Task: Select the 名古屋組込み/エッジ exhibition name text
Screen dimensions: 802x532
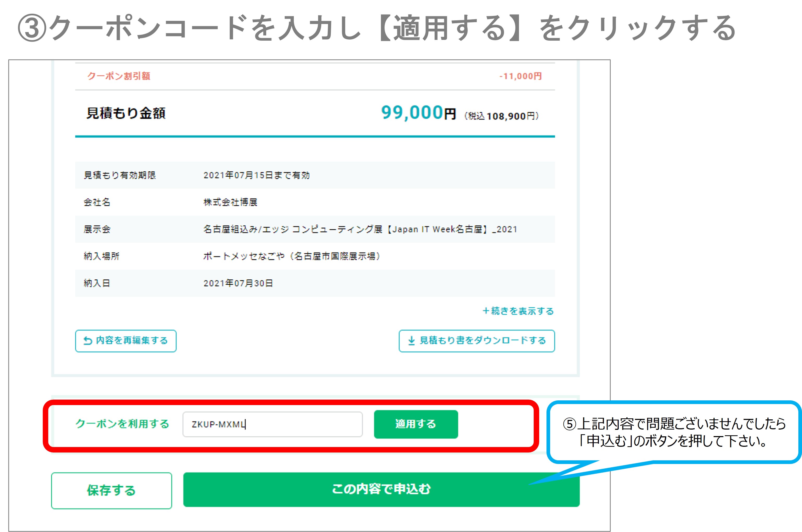Action: 360,229
